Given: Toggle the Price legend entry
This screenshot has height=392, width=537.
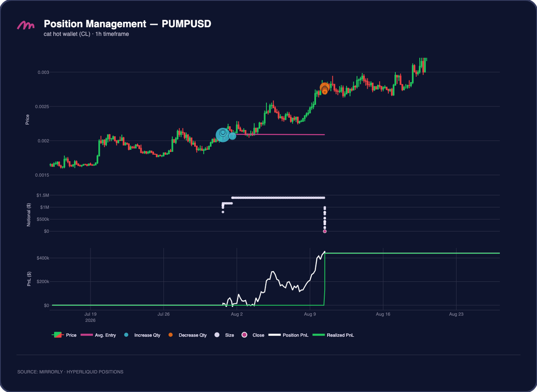Looking at the screenshot, I should click(x=64, y=335).
